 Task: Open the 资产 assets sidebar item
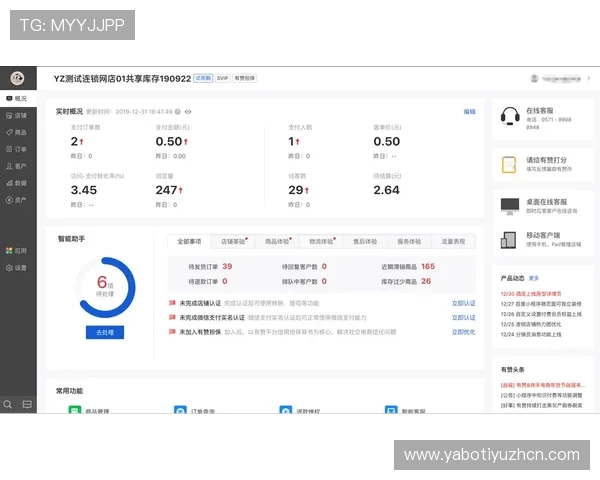pos(18,199)
